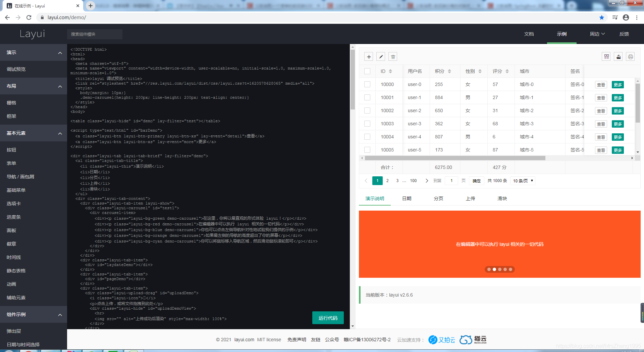Check the row 10005 checkbox

click(x=367, y=150)
